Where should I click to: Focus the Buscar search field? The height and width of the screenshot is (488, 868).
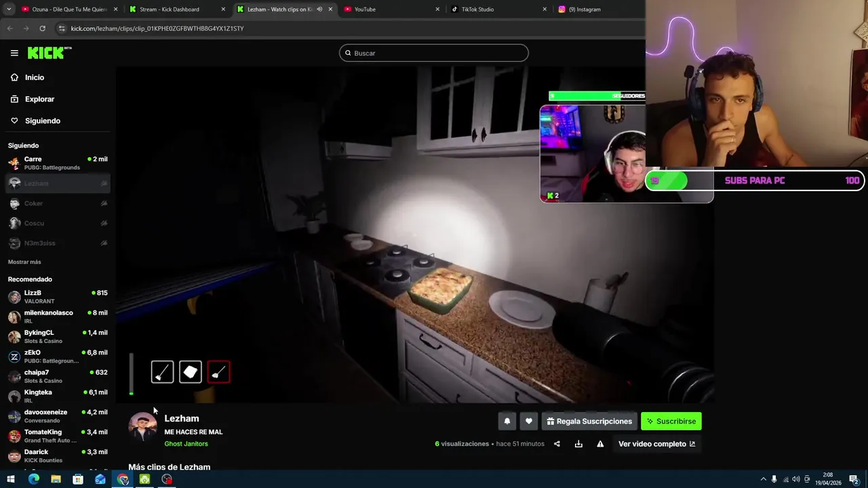(434, 53)
